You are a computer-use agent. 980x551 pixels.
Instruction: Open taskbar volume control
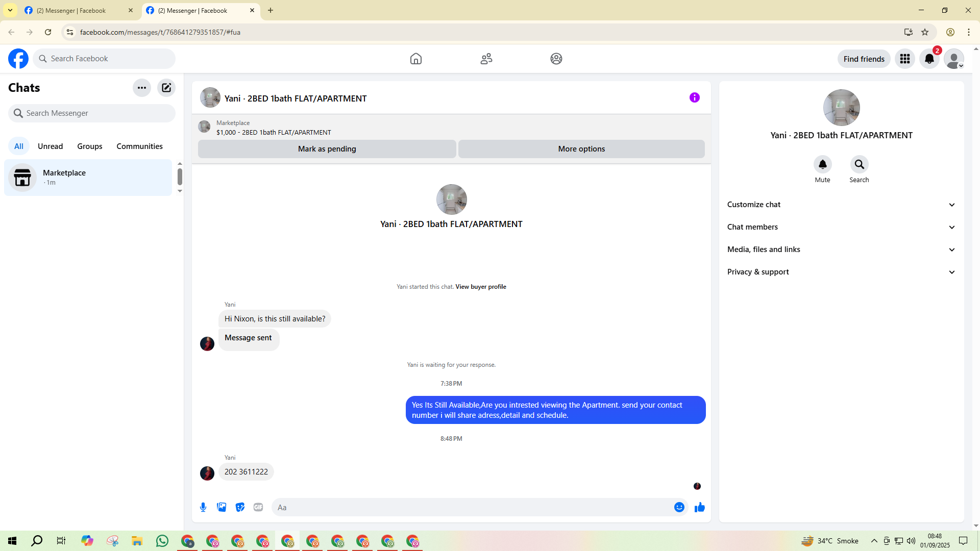(x=911, y=541)
